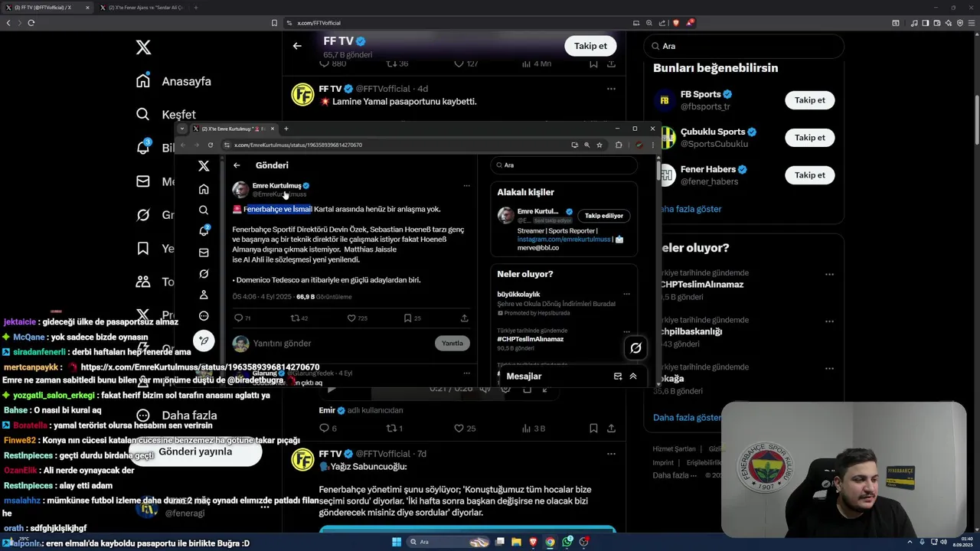Open the extensions puzzle icon in front Chrome
The width and height of the screenshot is (980, 551).
click(x=619, y=145)
